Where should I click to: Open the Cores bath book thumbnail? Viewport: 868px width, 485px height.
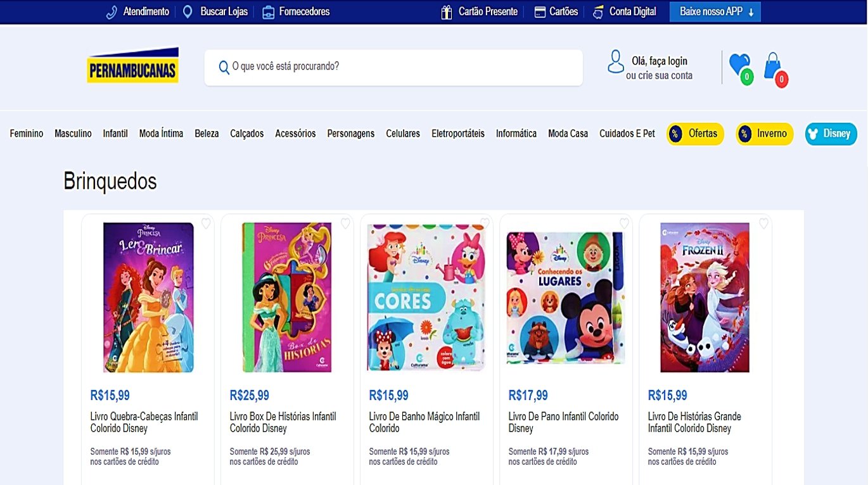[426, 297]
